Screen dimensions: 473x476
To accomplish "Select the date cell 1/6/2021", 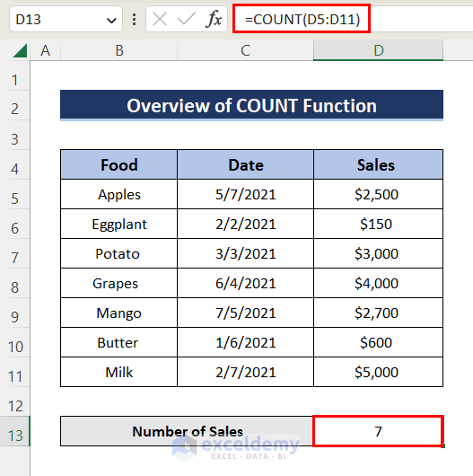I will point(245,342).
